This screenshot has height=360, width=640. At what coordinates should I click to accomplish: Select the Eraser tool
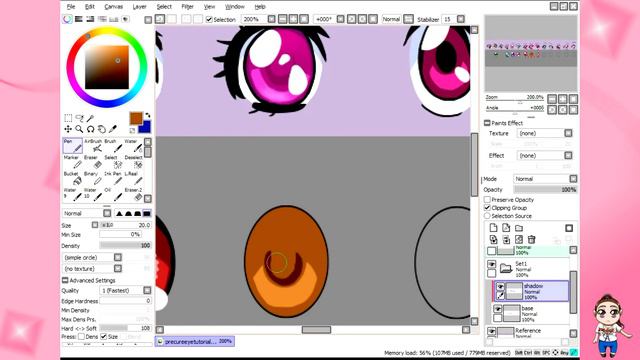pyautogui.click(x=93, y=162)
